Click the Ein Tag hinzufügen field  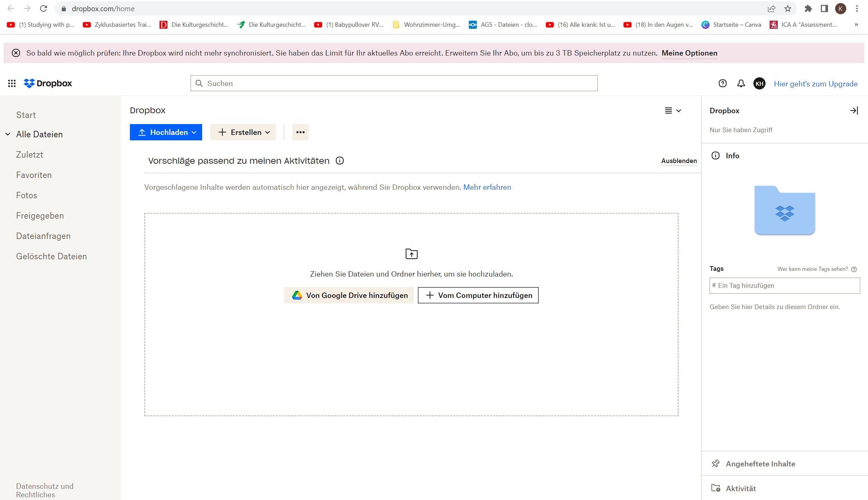click(x=785, y=286)
